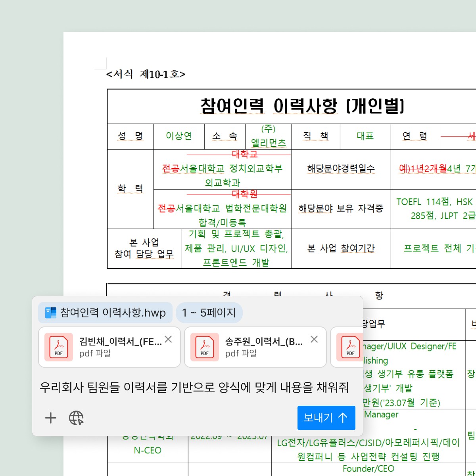Remove the 송주원_이력서 PDF attachment
This screenshot has height=476, width=476.
314,339
